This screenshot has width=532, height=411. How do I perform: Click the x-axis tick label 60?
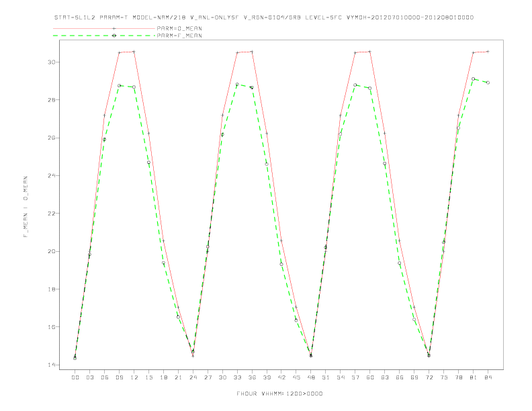[370, 377]
